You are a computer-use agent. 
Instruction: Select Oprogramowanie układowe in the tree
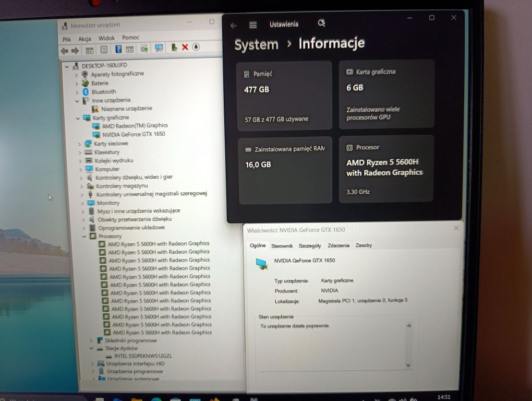(131, 228)
